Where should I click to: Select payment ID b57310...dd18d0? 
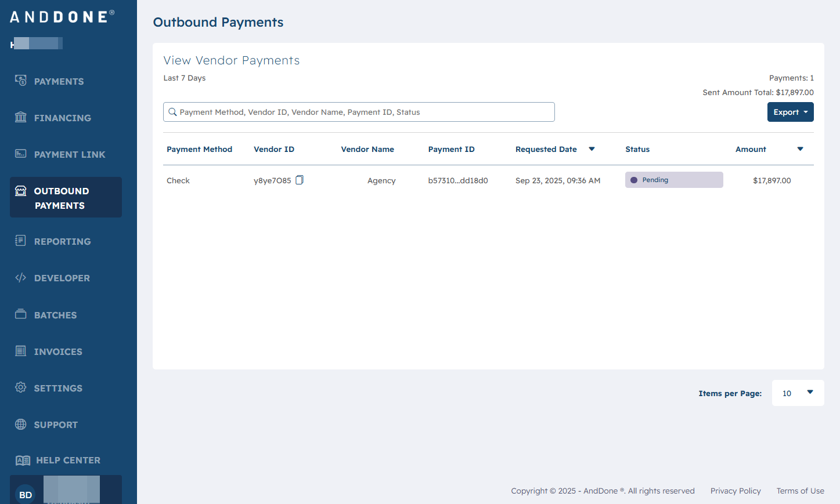(x=458, y=180)
